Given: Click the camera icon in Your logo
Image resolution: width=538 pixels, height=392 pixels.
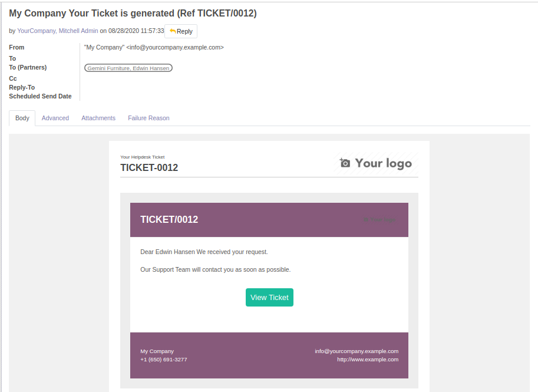Looking at the screenshot, I should [x=345, y=163].
